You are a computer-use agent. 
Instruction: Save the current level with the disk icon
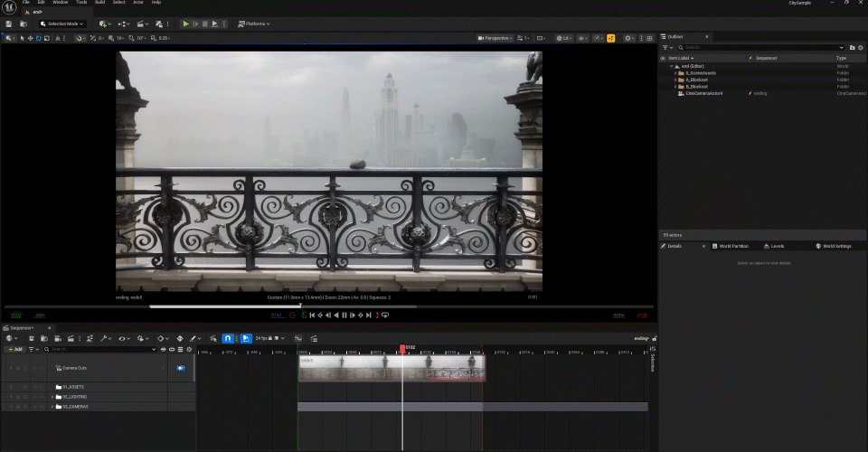pyautogui.click(x=9, y=24)
